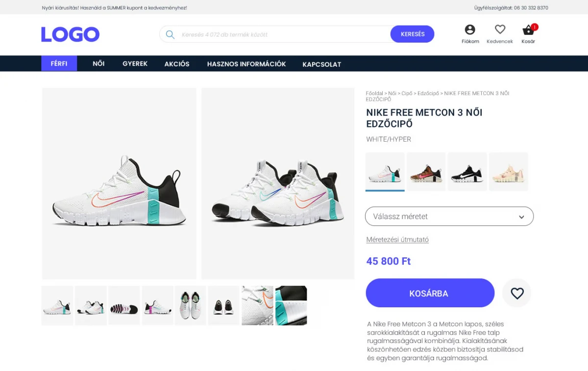Click the KERESÉS search button
This screenshot has width=588, height=371.
tap(412, 34)
